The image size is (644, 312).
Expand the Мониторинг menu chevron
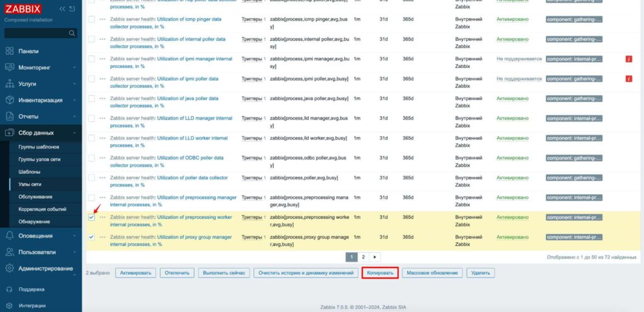[x=74, y=67]
